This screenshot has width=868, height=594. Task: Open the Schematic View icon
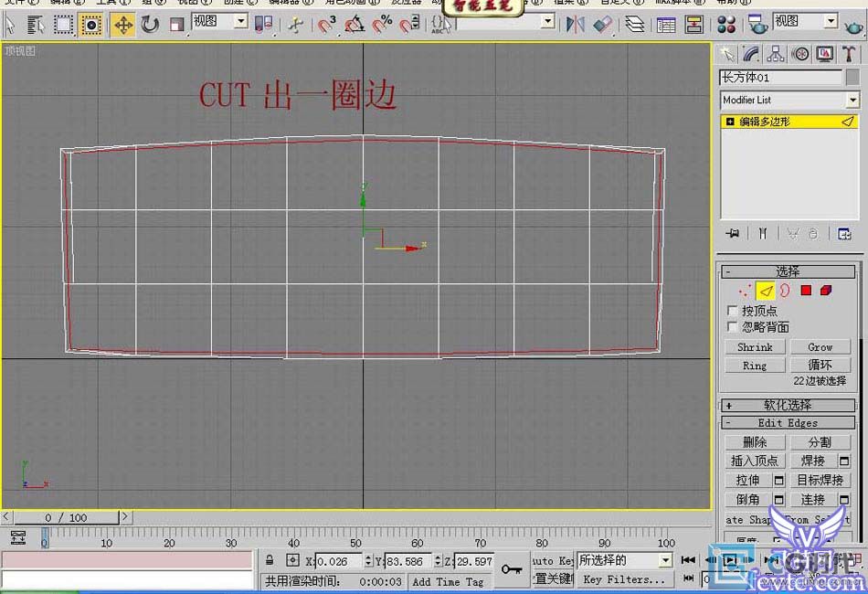click(x=693, y=25)
